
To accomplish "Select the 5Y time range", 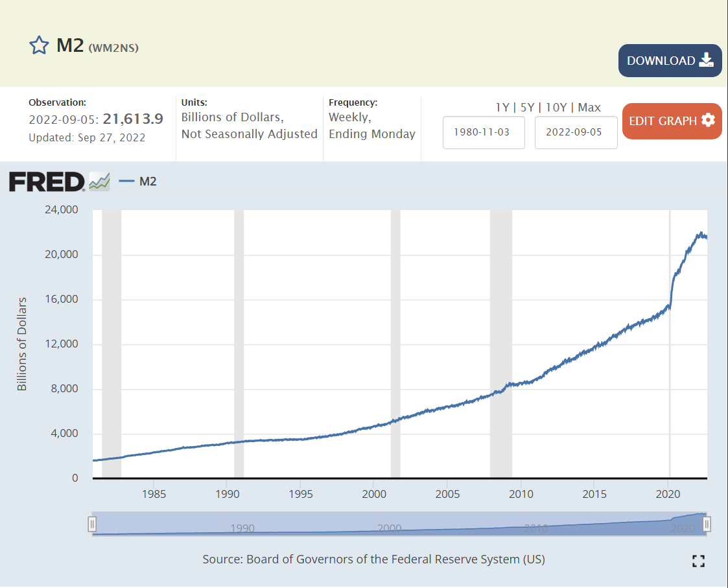I will pos(527,108).
